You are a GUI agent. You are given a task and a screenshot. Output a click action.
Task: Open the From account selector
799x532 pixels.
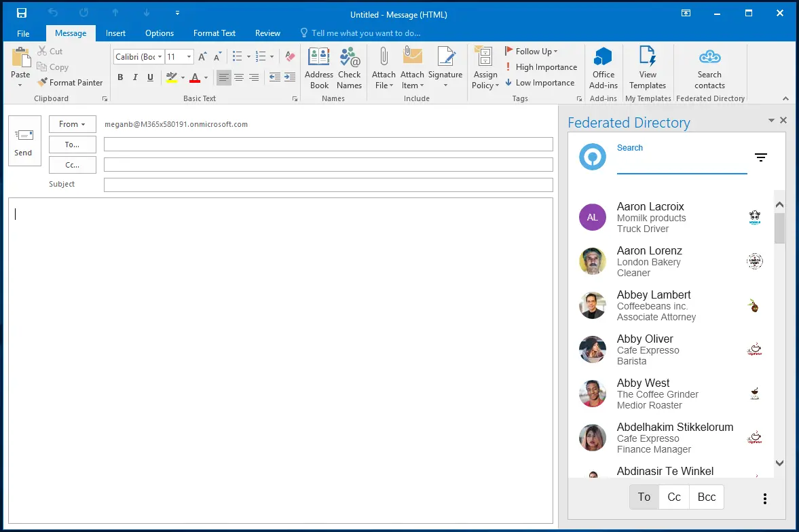click(x=72, y=124)
